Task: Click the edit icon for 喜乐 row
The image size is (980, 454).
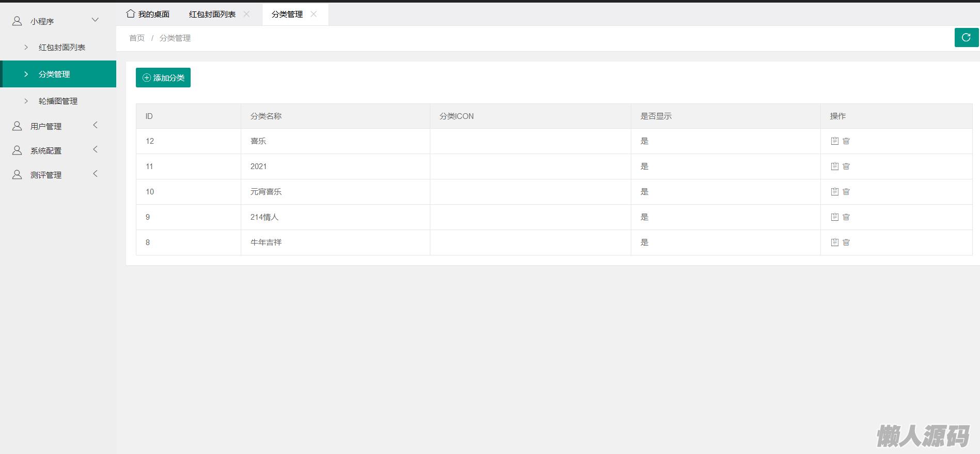Action: 834,141
